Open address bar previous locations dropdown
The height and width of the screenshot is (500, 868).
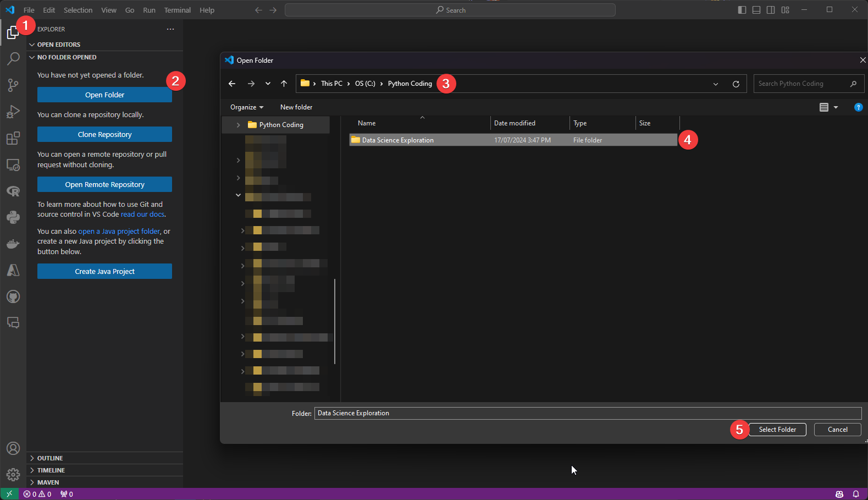click(716, 84)
